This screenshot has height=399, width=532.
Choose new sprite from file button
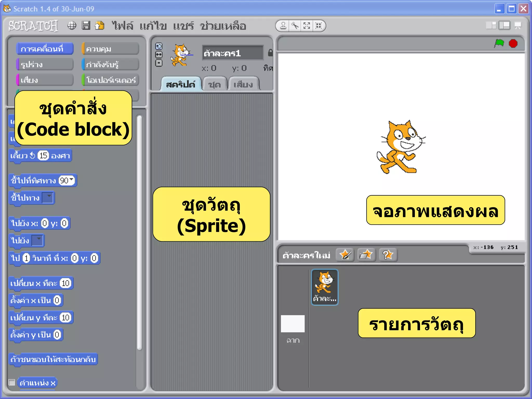pyautogui.click(x=366, y=255)
